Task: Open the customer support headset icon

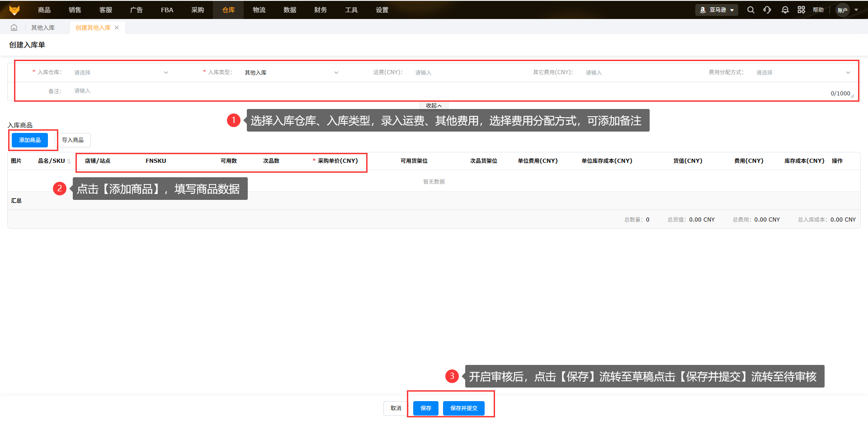Action: tap(767, 10)
